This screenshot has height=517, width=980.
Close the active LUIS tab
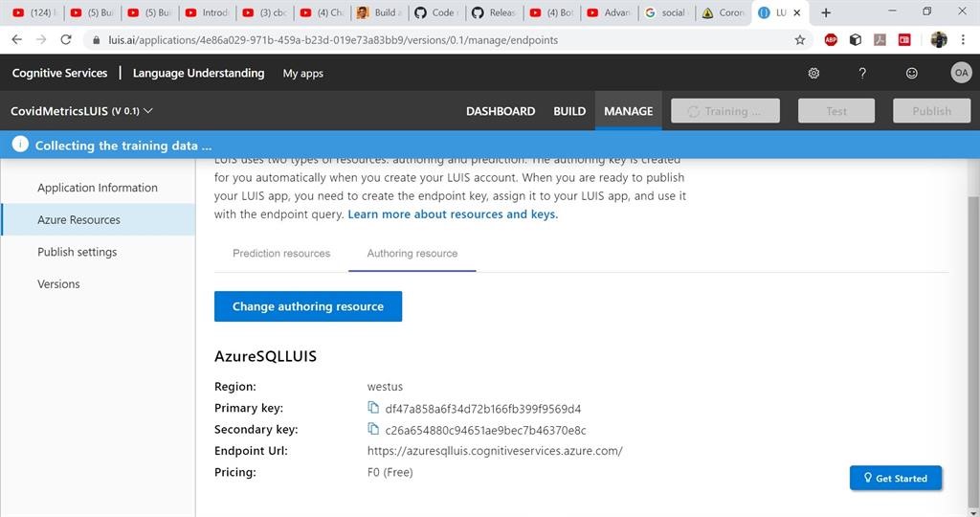tap(797, 12)
